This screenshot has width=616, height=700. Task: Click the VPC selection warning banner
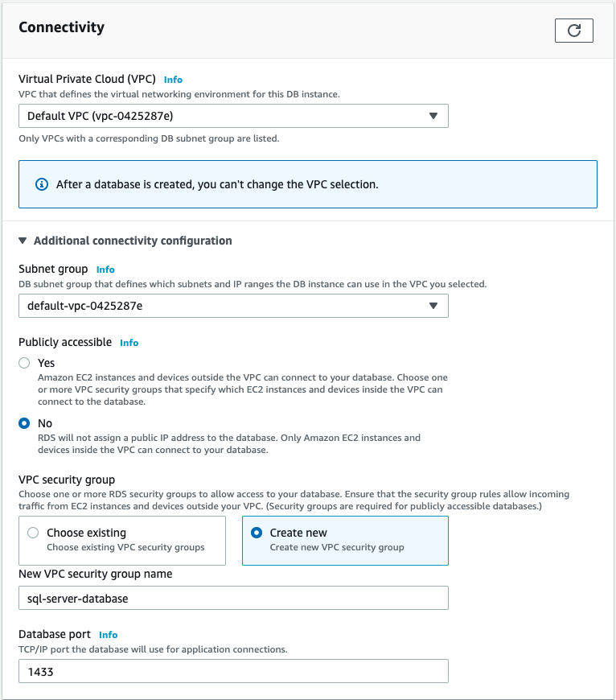308,184
